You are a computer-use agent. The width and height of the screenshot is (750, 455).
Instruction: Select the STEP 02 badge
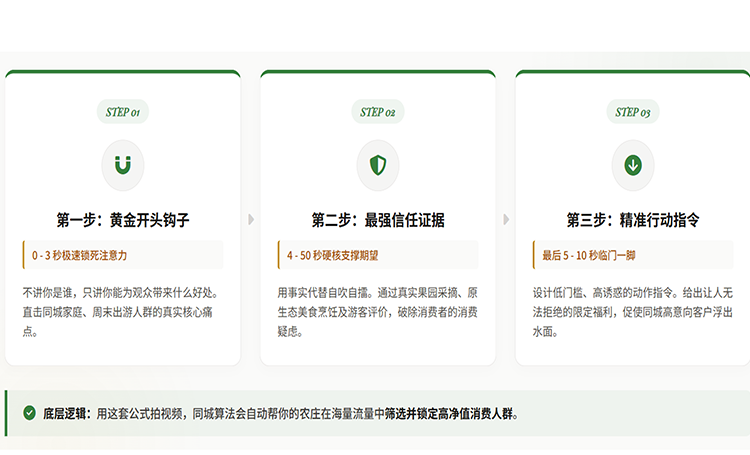tap(378, 112)
